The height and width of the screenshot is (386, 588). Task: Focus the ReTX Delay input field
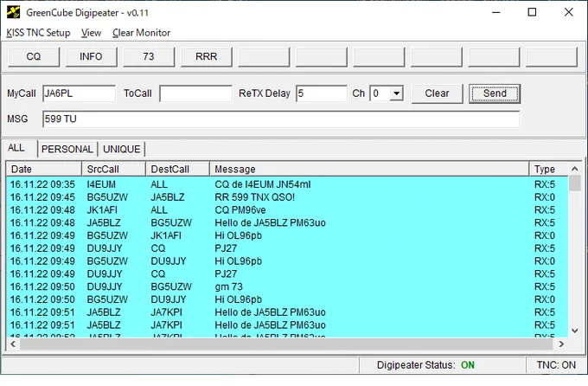(x=322, y=93)
